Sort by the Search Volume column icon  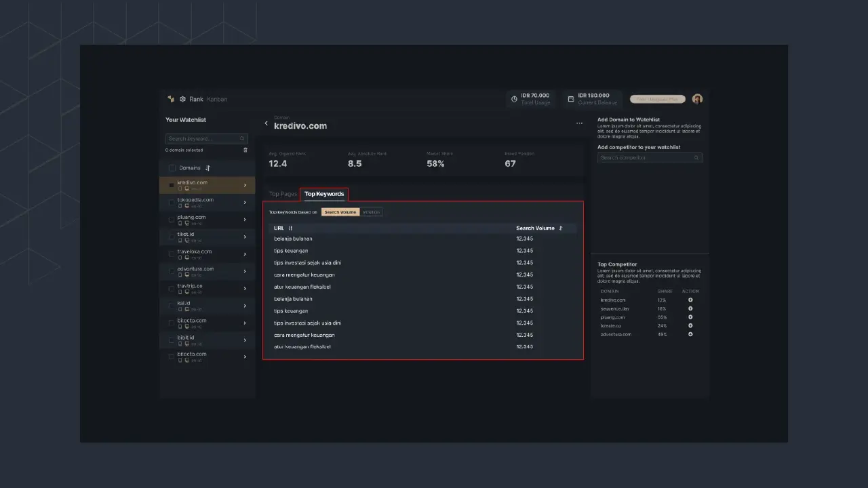(561, 228)
